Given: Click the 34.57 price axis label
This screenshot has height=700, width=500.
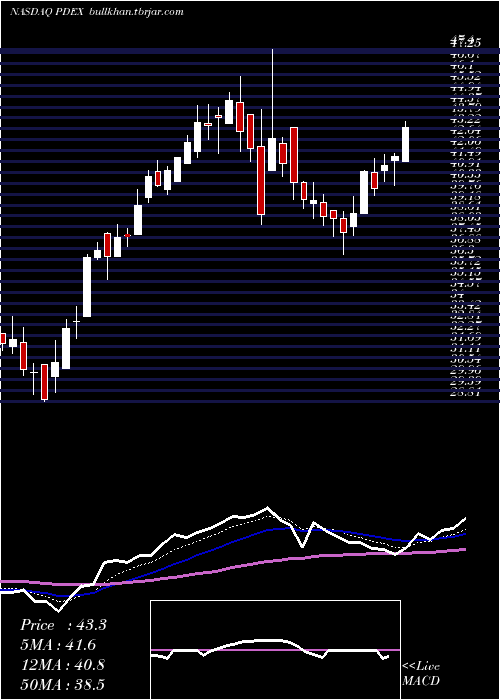Looking at the screenshot, I should [465, 285].
